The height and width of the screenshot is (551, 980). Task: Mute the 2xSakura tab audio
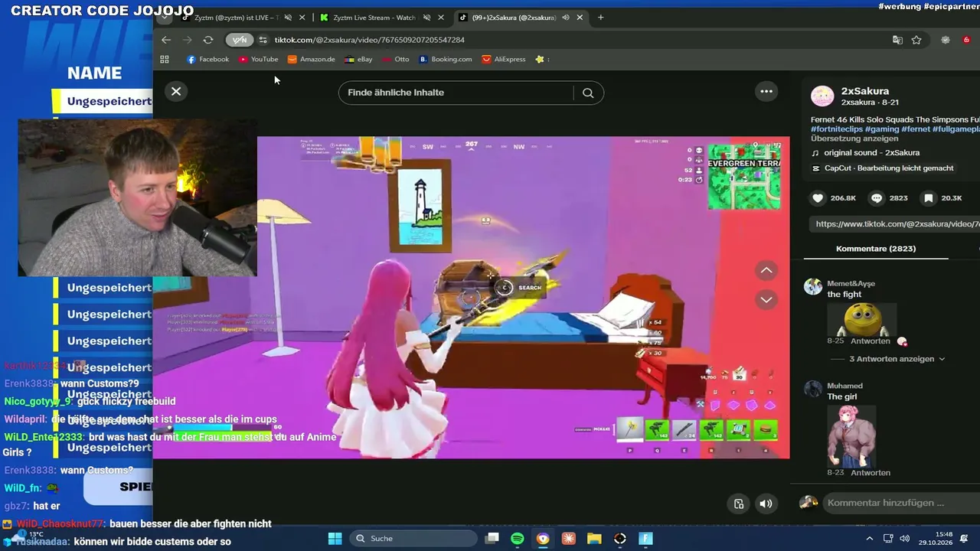coord(566,18)
